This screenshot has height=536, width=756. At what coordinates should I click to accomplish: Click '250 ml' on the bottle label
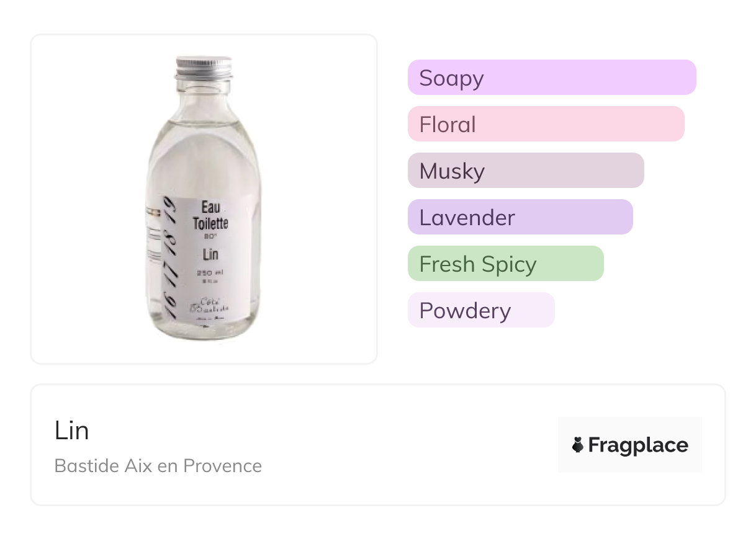pos(210,273)
